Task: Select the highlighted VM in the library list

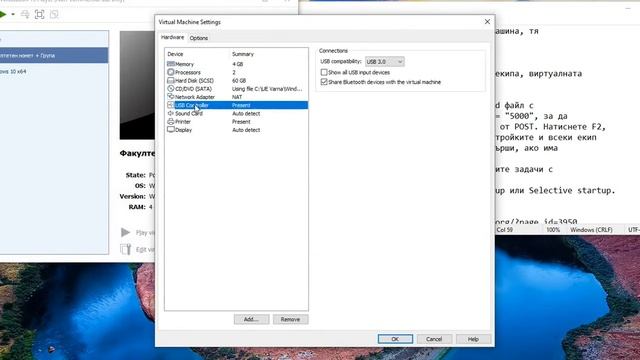Action: tap(54, 55)
